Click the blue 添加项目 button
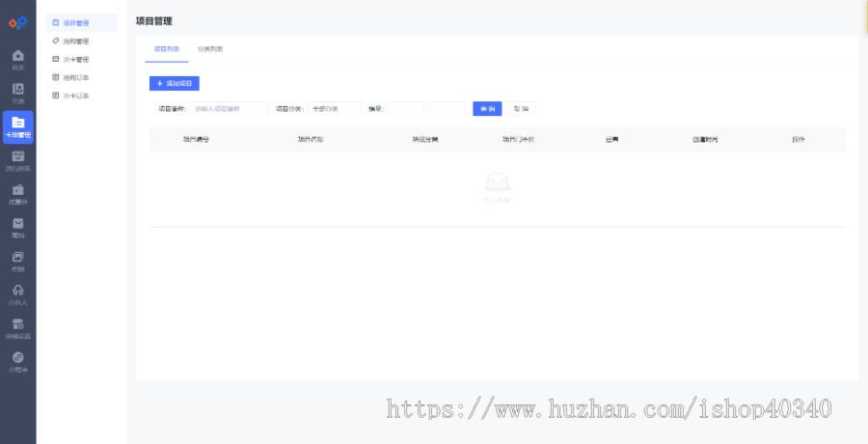The width and height of the screenshot is (868, 444). point(175,83)
